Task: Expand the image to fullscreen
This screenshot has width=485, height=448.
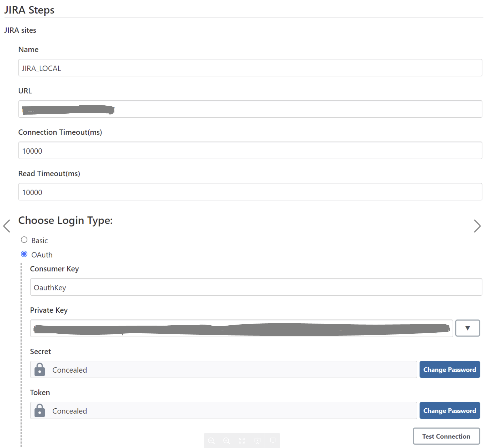Action: coord(242,441)
